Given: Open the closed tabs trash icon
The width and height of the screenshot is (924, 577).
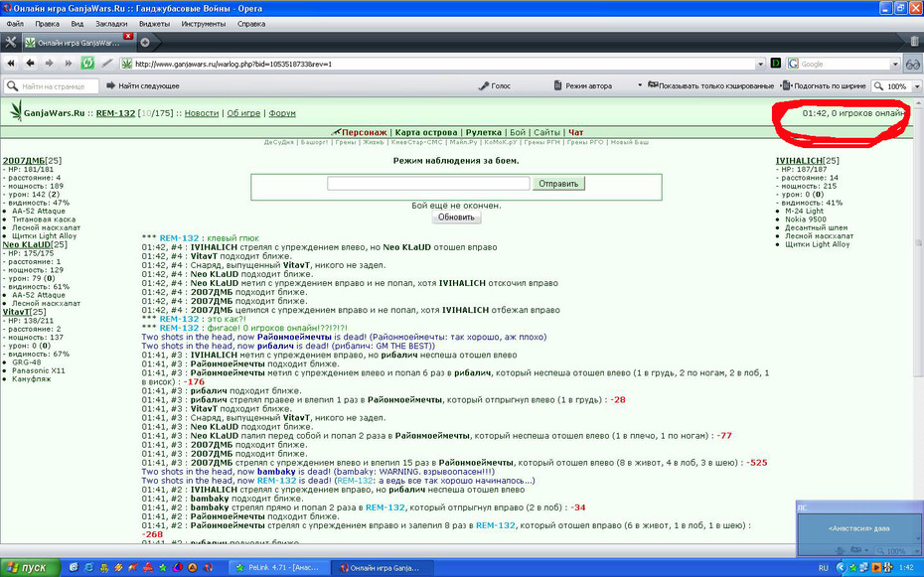Looking at the screenshot, I should pyautogui.click(x=914, y=42).
